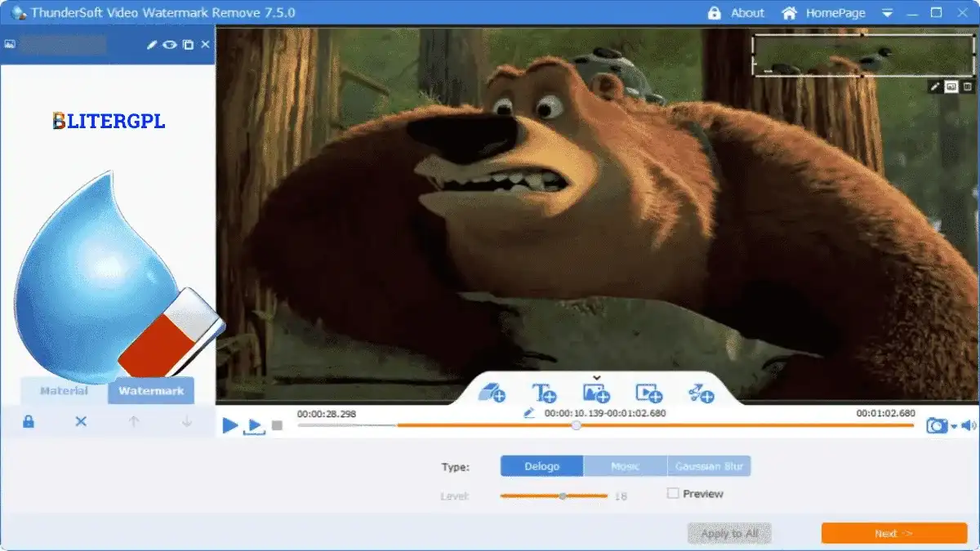Switch to the Material tab
This screenshot has height=551, width=980.
64,391
